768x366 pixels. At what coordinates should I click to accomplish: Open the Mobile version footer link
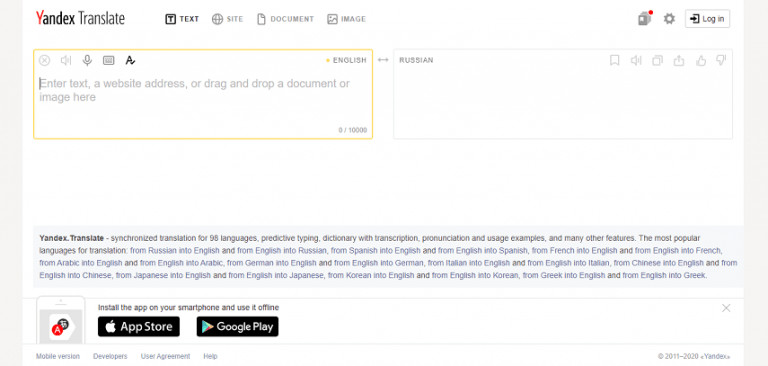[58, 356]
